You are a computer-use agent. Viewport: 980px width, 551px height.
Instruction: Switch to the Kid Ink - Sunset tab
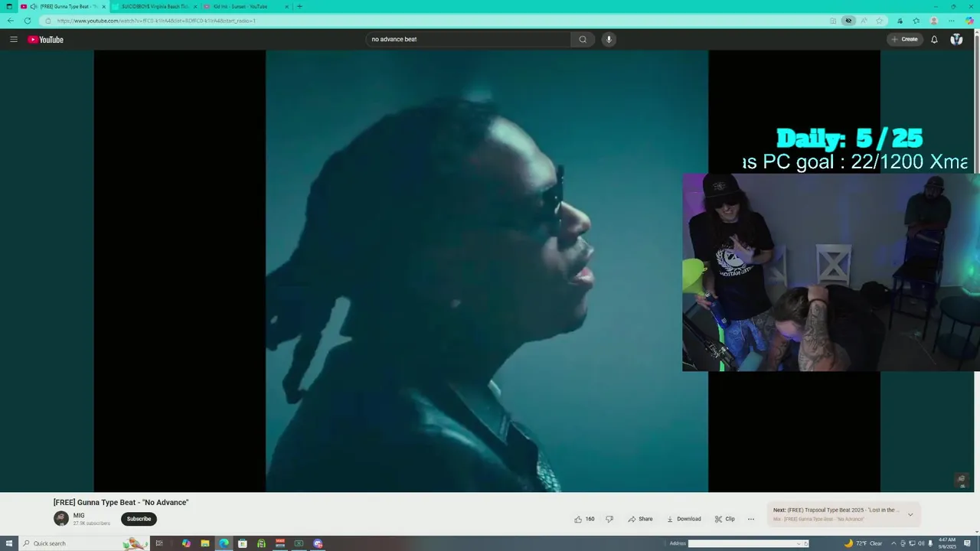pyautogui.click(x=247, y=6)
